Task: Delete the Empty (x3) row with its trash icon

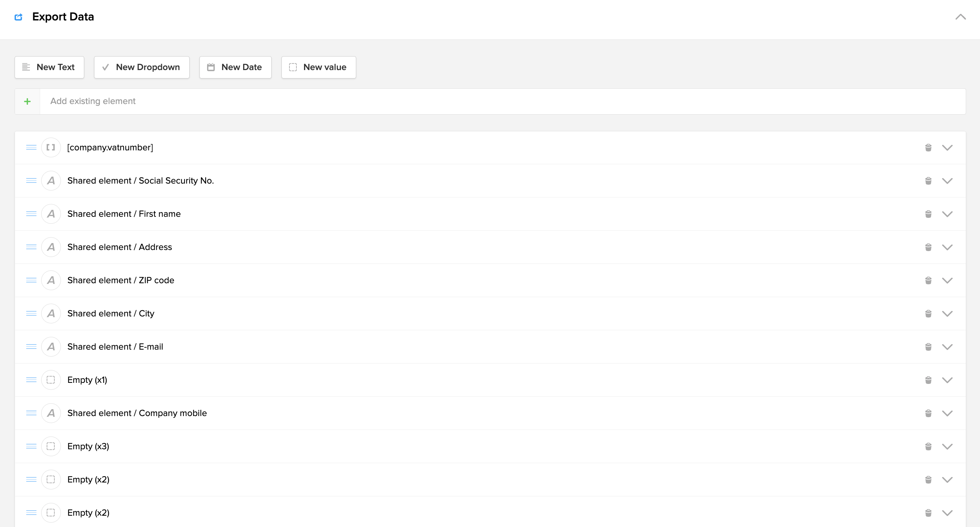Action: 928,446
